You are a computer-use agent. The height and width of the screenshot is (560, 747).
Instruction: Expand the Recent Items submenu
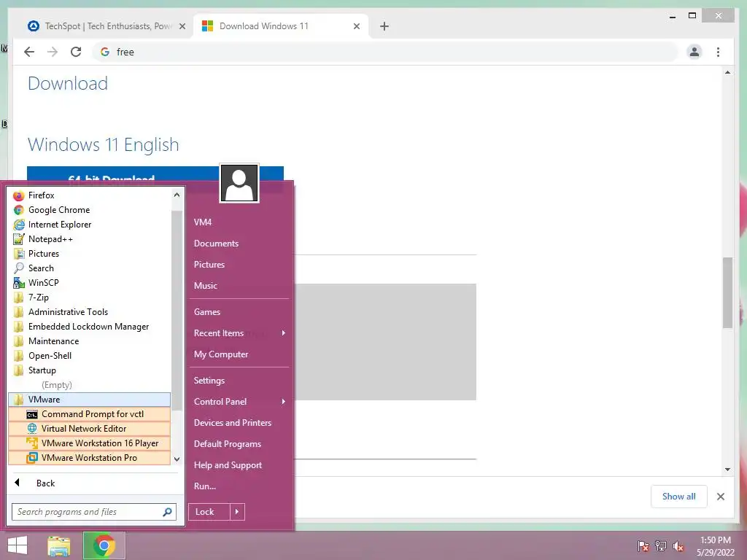pyautogui.click(x=239, y=333)
